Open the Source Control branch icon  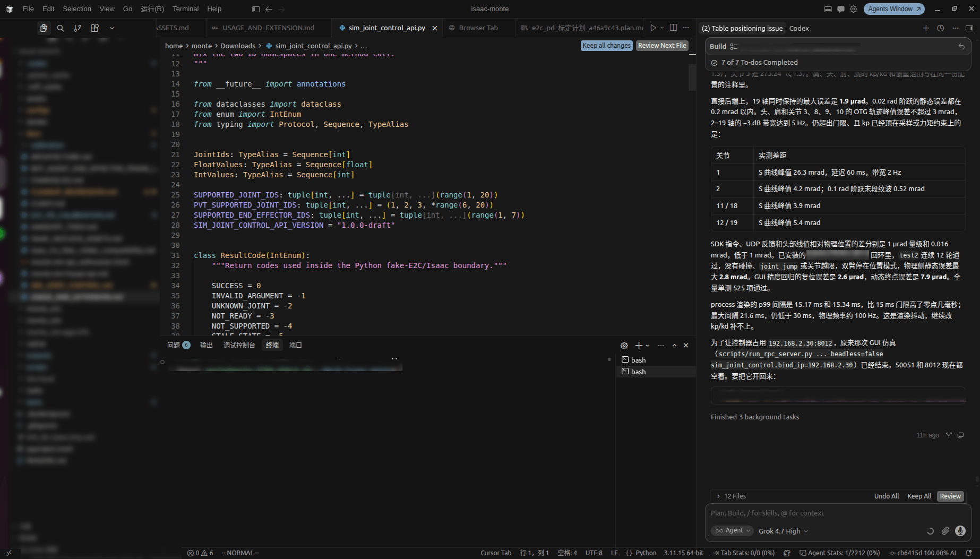click(78, 28)
